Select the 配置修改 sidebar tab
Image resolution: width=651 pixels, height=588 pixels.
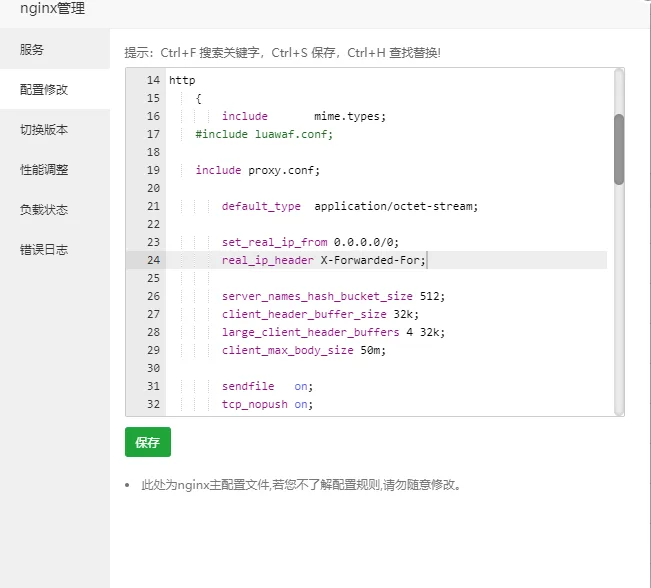coord(55,89)
